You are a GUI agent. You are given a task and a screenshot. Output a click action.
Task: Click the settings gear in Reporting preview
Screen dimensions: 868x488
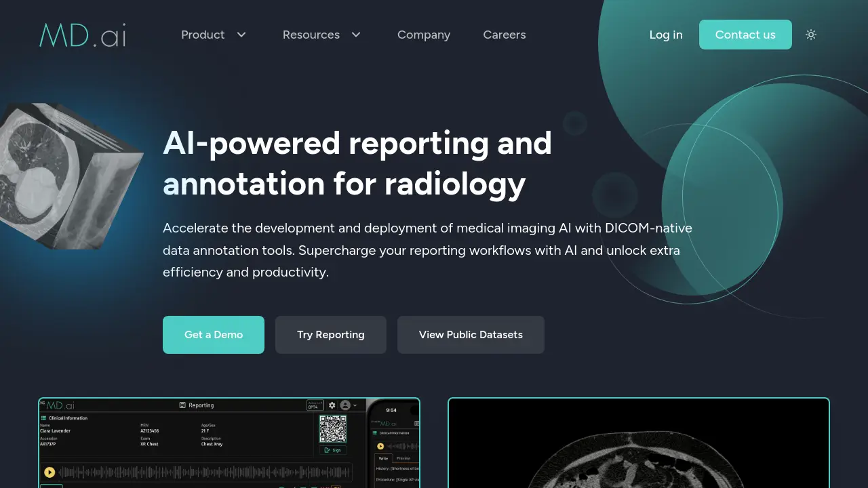[x=332, y=405]
